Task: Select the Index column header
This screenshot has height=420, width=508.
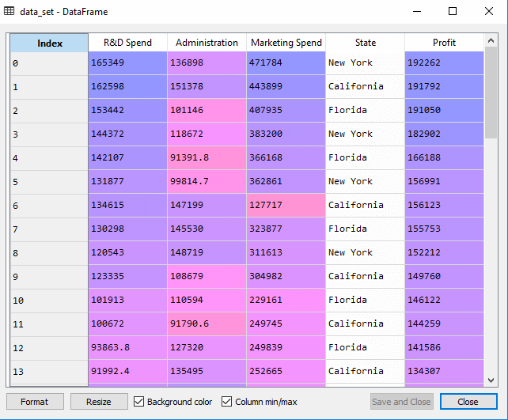Action: [x=48, y=43]
